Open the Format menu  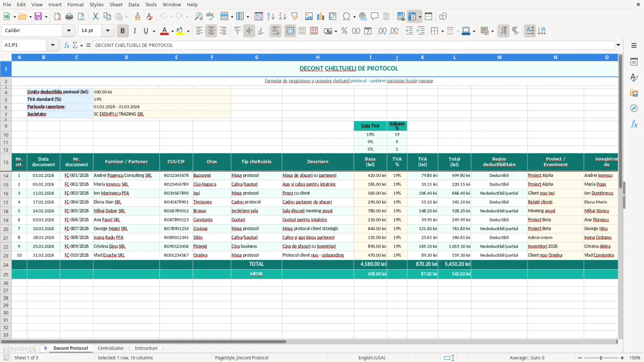pos(76,4)
